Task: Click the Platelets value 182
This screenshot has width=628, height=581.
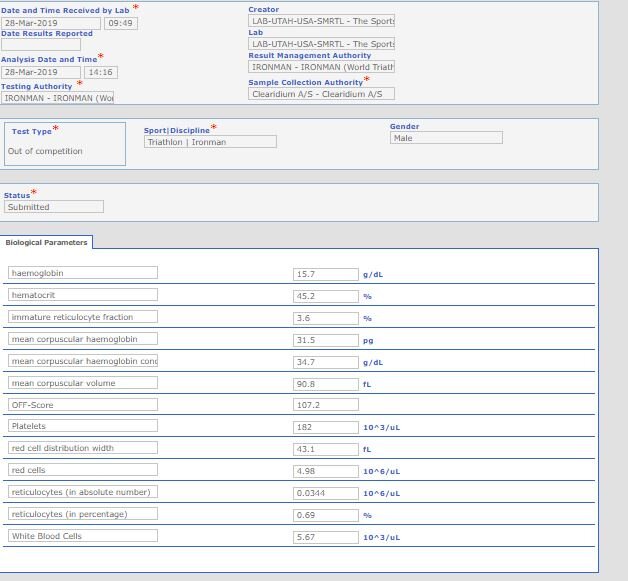Action: coord(326,427)
